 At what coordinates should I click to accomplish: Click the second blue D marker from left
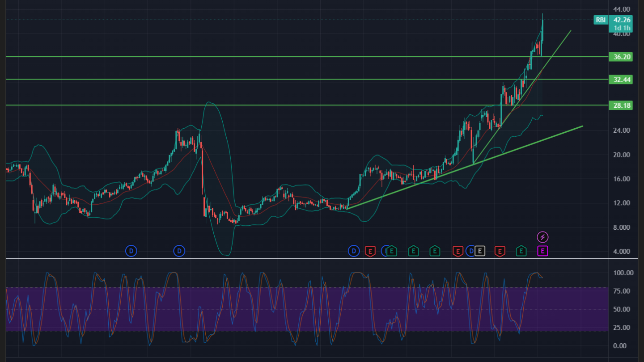[x=179, y=251]
